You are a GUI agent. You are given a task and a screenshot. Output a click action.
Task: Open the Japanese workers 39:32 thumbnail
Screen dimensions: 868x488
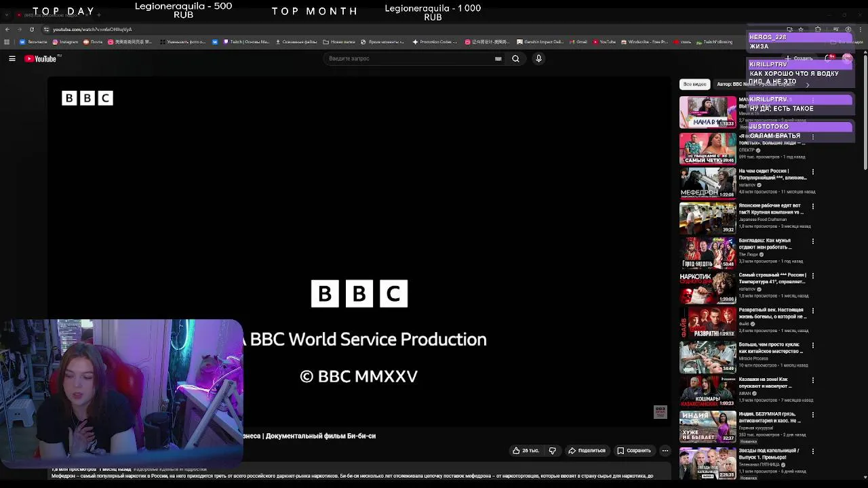[707, 217]
